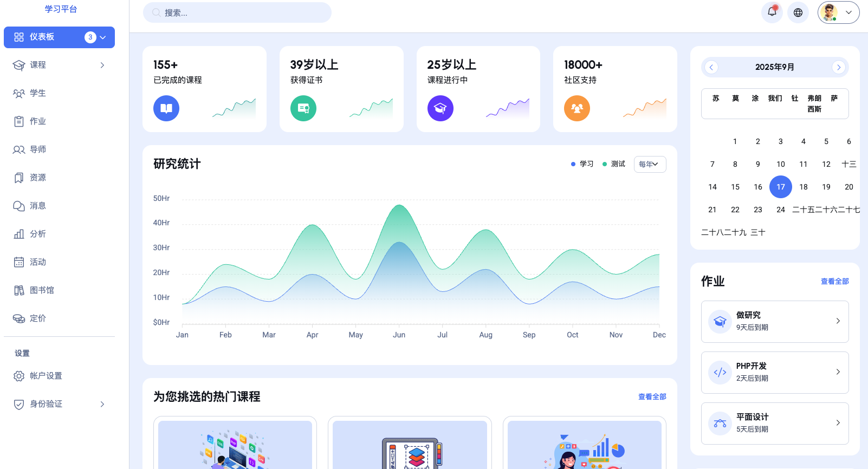
Task: Click 查看全部 link for 热门课程
Action: (652, 396)
